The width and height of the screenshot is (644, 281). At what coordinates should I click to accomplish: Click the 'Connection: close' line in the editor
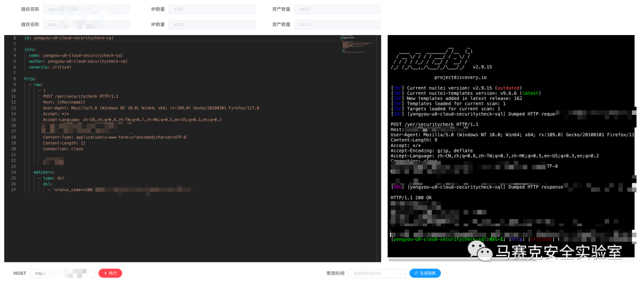click(x=63, y=149)
